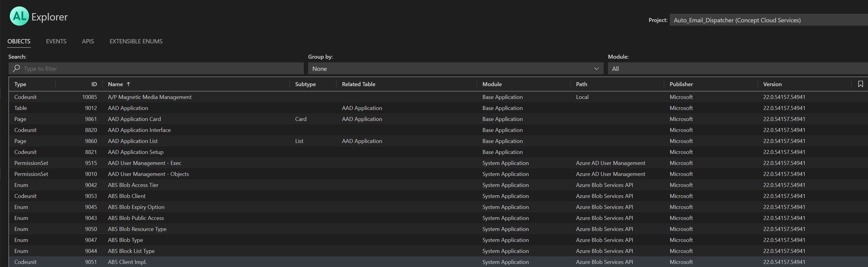Open the Module filter dropdown

(738, 69)
